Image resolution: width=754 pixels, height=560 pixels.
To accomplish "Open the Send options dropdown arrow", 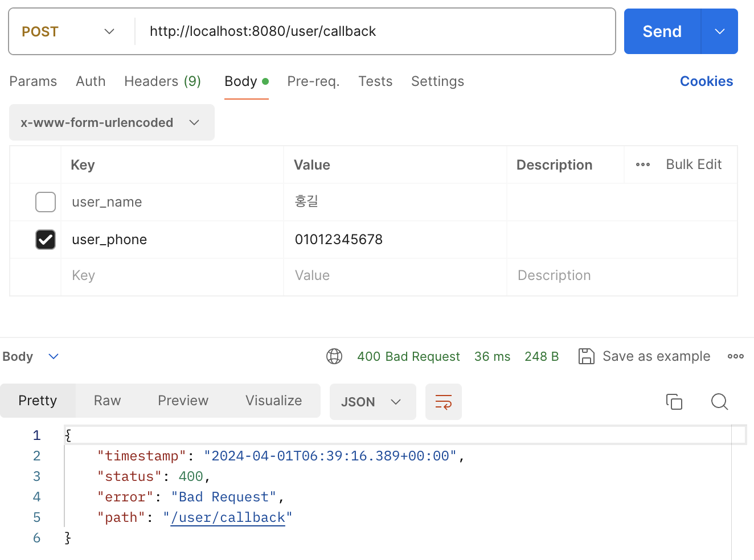I will click(x=720, y=31).
